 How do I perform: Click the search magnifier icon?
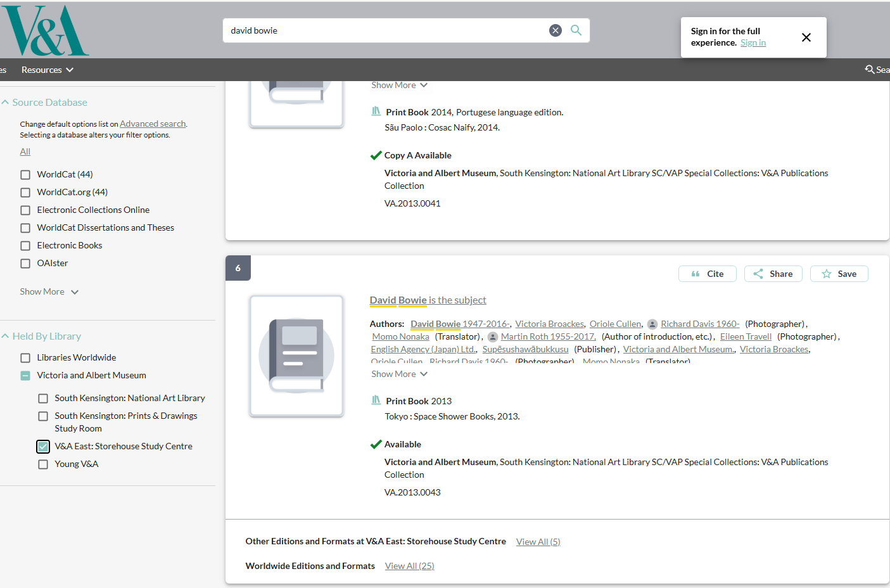click(576, 30)
